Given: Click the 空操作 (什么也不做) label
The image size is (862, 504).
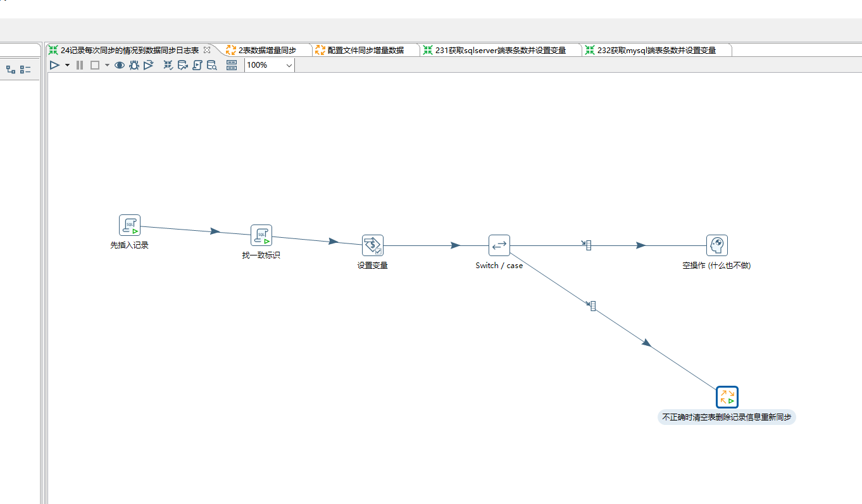Looking at the screenshot, I should coord(716,265).
